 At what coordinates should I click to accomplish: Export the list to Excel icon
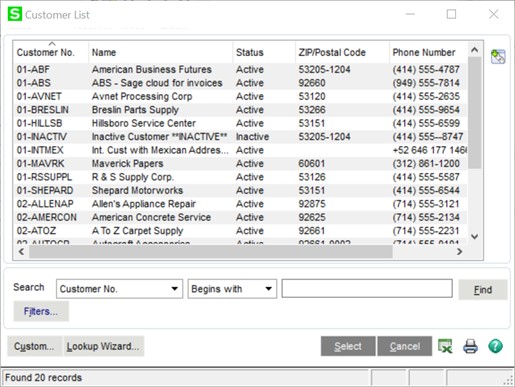tap(445, 346)
